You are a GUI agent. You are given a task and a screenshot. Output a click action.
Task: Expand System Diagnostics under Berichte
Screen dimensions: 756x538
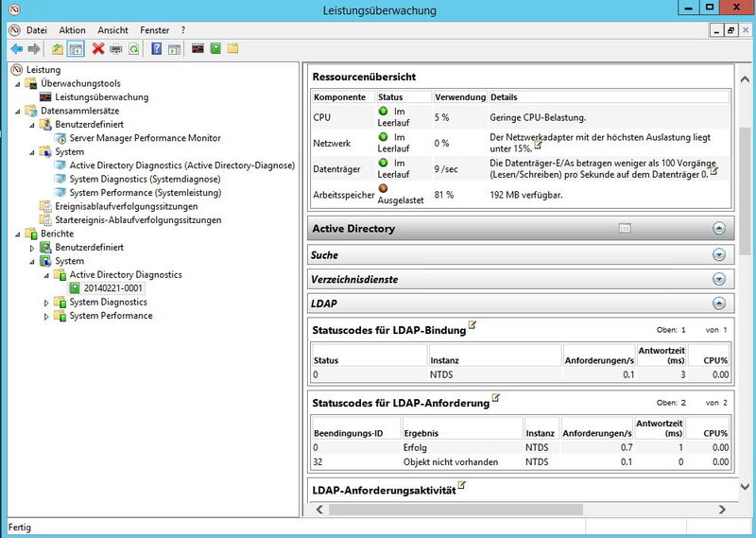pos(46,303)
